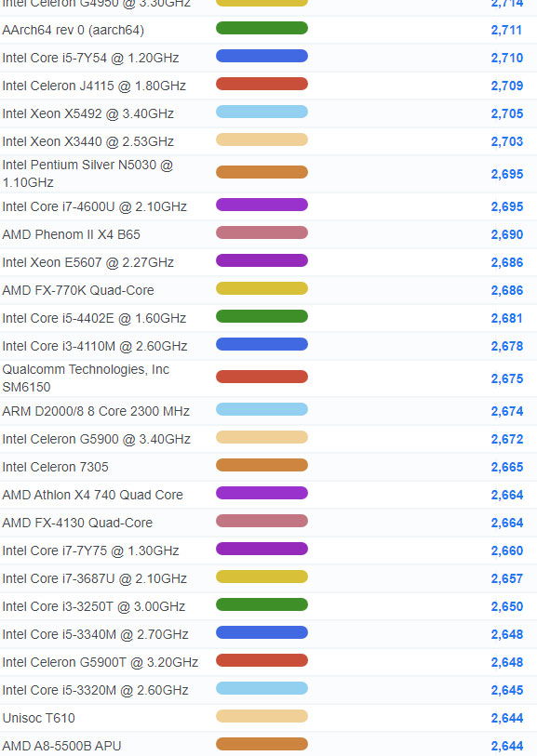This screenshot has height=756, width=537.
Task: Click the light blue bar for Xeon X5492
Action: [262, 112]
